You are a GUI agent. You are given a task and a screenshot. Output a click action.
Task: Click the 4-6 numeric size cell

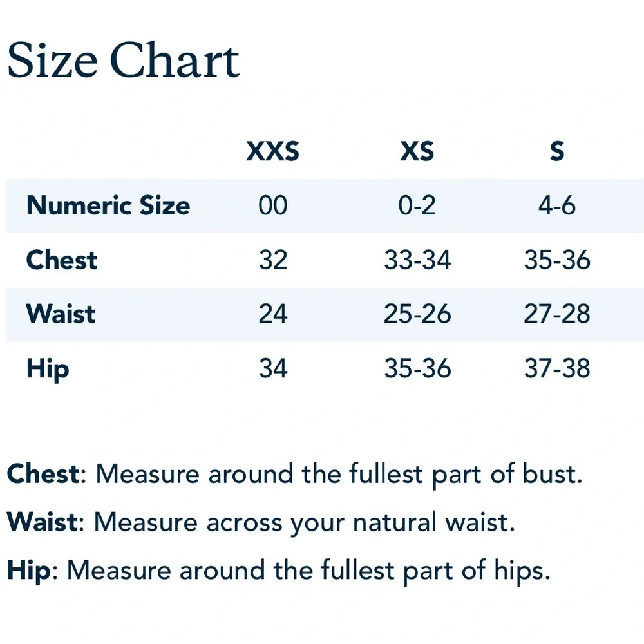(x=557, y=205)
